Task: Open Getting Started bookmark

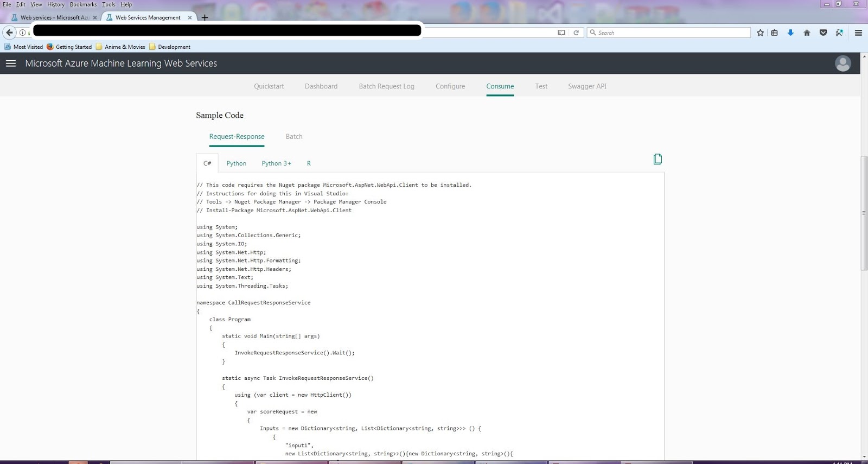Action: [x=69, y=47]
